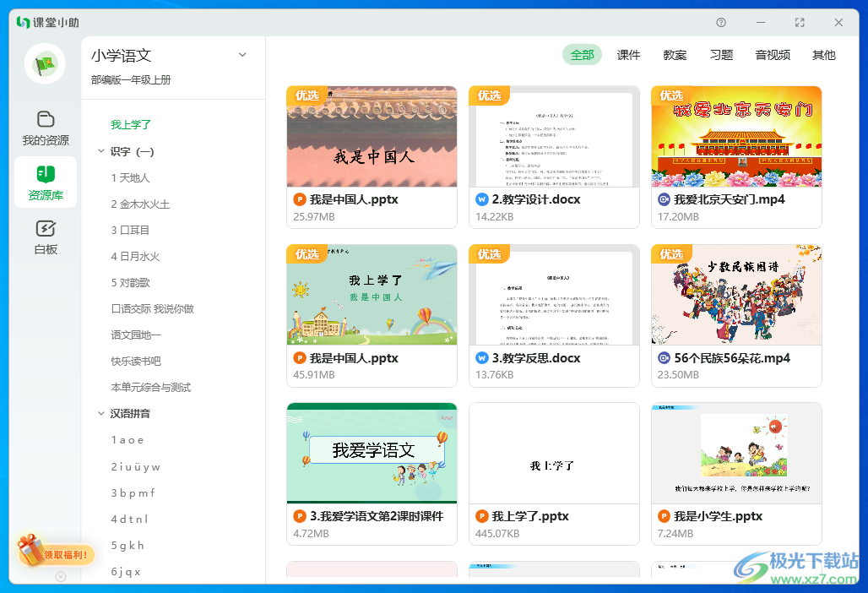This screenshot has height=593, width=868.
Task: Click PowerPoint icon of 3.我爱学语文第2课时课件
Action: click(300, 517)
